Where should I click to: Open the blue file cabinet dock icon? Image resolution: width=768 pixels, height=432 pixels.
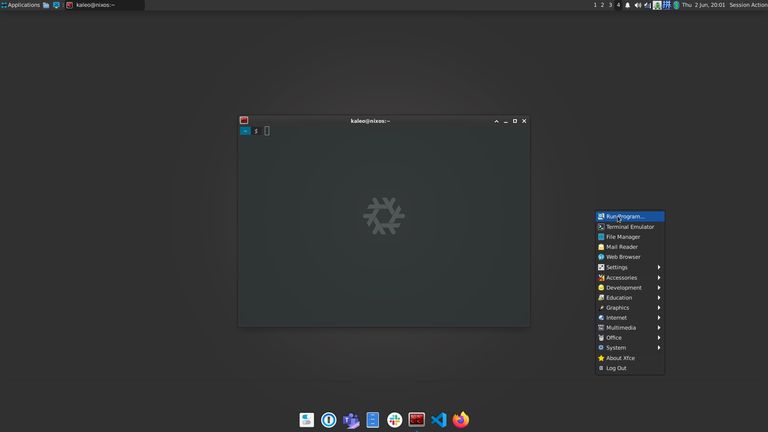coord(373,420)
